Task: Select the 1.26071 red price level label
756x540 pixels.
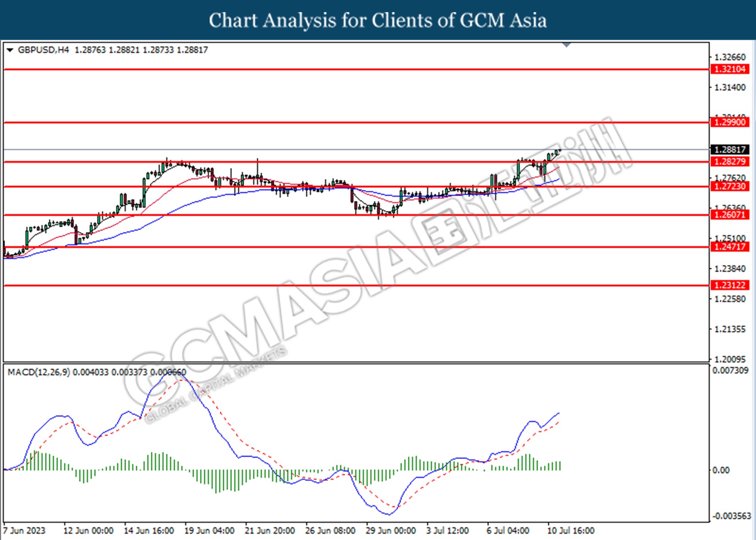Action: [730, 215]
